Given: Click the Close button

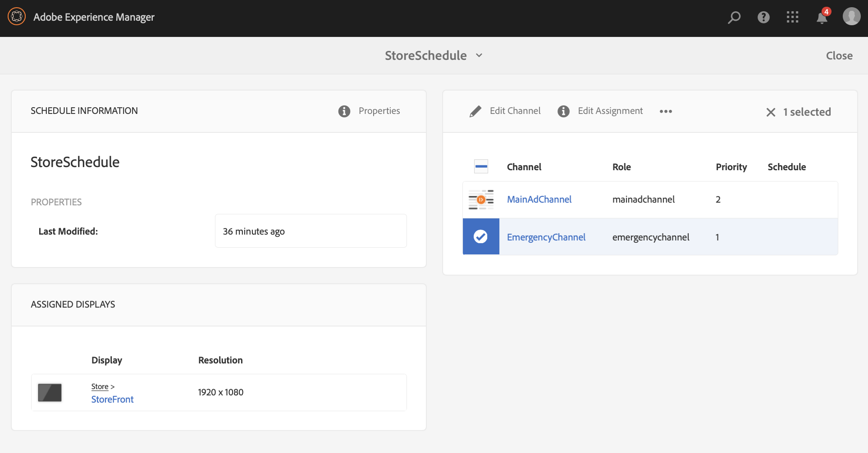Looking at the screenshot, I should (839, 55).
